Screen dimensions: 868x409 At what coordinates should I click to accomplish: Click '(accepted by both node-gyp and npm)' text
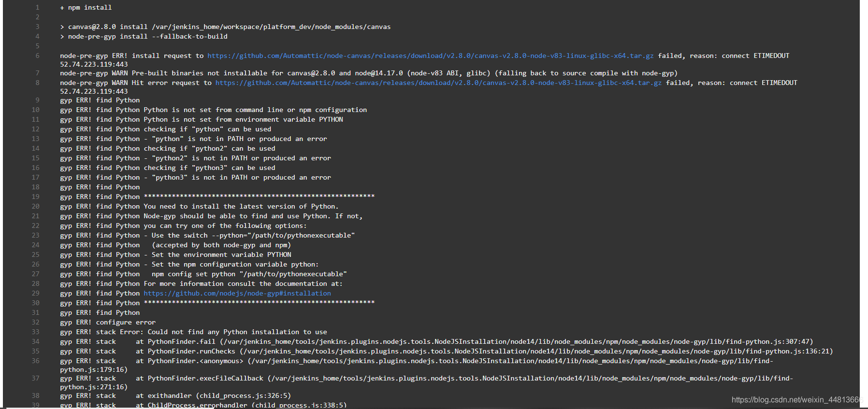221,245
